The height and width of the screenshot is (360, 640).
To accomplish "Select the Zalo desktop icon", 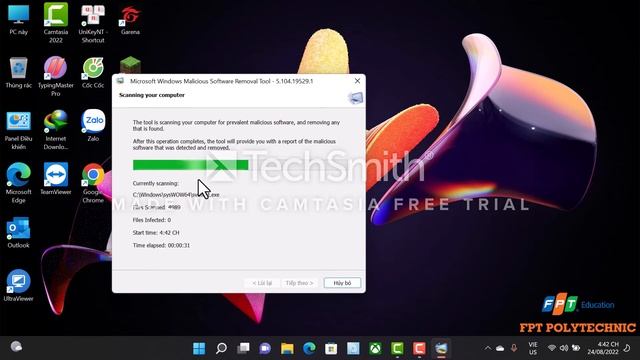I will (x=93, y=126).
